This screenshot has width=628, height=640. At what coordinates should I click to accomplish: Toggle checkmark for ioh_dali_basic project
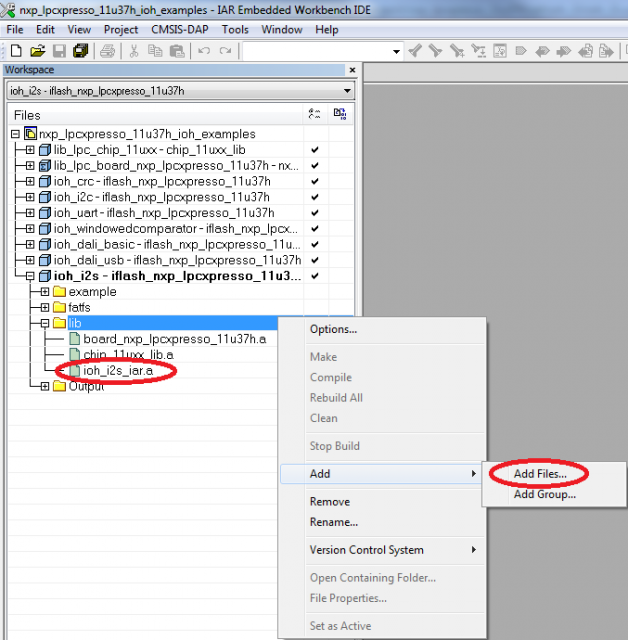[315, 244]
